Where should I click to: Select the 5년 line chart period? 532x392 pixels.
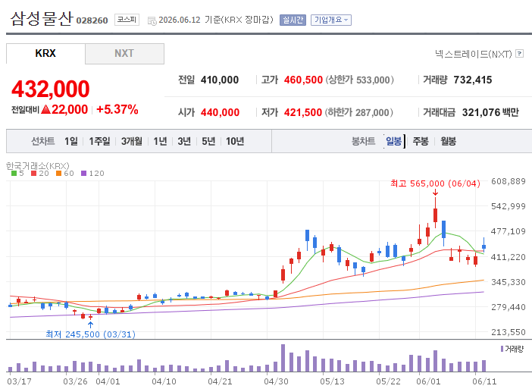pos(208,141)
